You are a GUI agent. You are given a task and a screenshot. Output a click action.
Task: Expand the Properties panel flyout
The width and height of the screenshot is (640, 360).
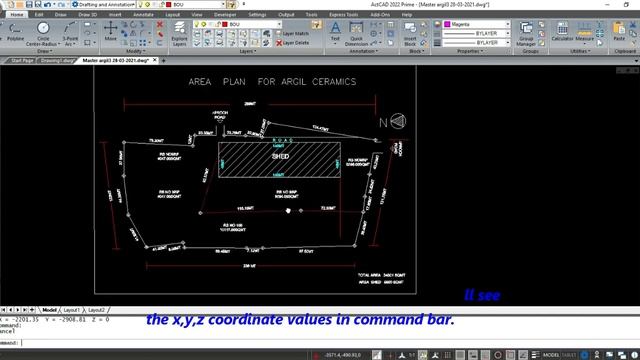tap(470, 51)
